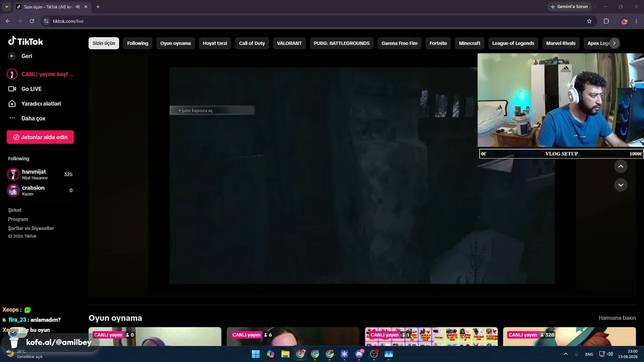Screen dimensions: 644x362
Task: Switch to the Oyun oynama tab
Action: [x=176, y=43]
